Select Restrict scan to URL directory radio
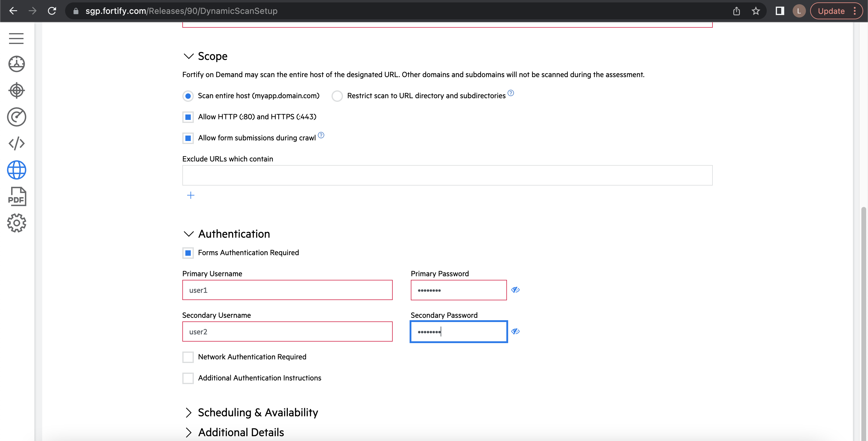The height and width of the screenshot is (441, 868). pos(337,96)
